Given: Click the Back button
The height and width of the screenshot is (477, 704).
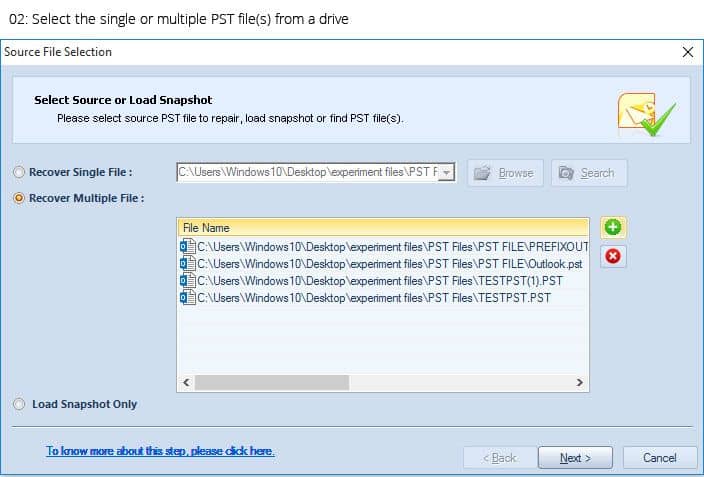Looking at the screenshot, I should coord(499,458).
